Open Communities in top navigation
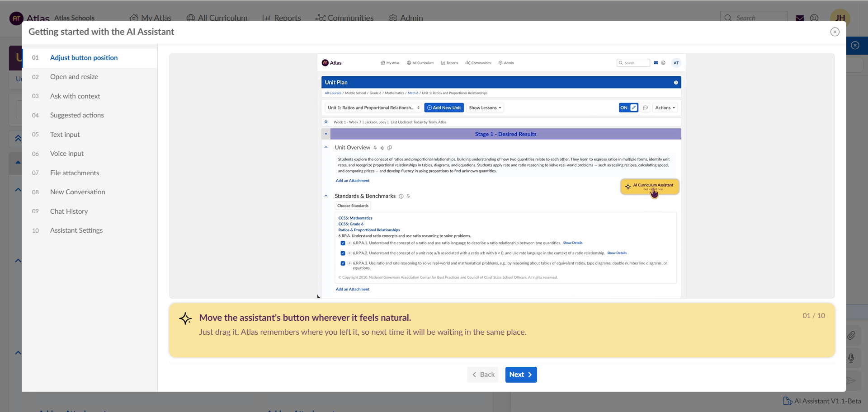Screen dimensions: 868x412 pyautogui.click(x=344, y=18)
